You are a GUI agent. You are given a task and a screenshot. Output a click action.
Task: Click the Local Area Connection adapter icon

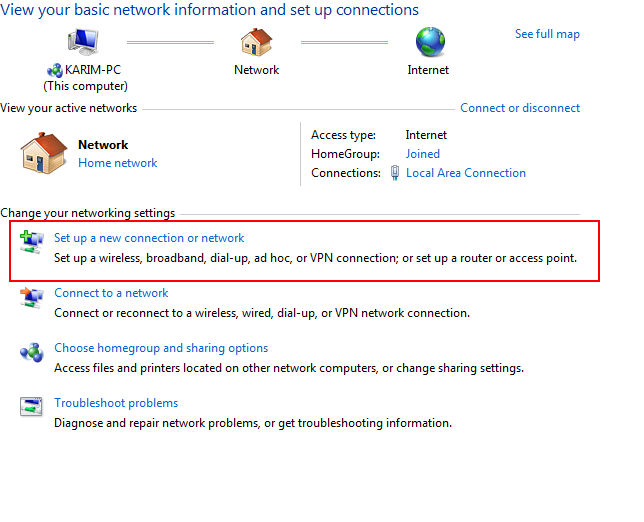click(396, 173)
